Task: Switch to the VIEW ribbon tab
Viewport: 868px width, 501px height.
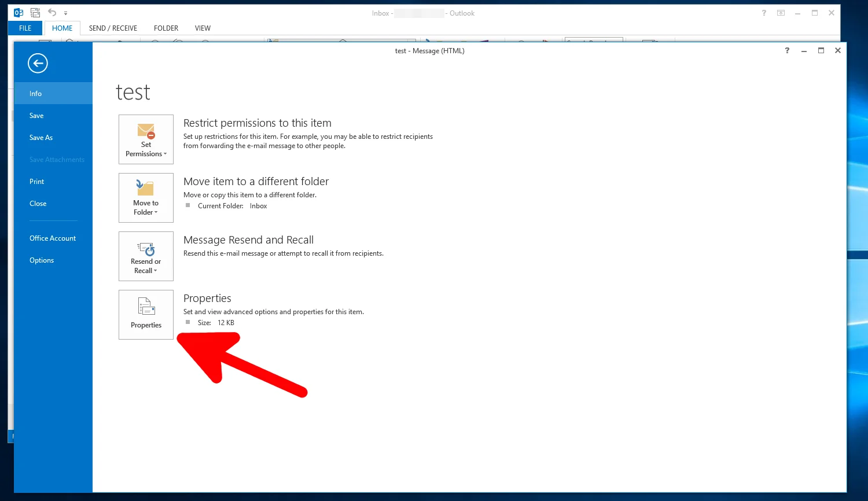Action: pyautogui.click(x=203, y=28)
